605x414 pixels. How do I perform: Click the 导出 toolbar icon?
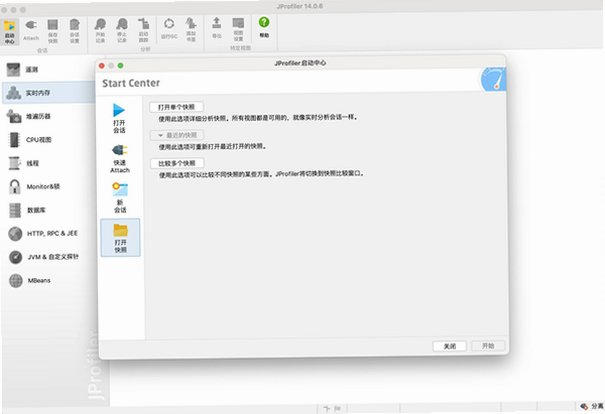pyautogui.click(x=217, y=28)
